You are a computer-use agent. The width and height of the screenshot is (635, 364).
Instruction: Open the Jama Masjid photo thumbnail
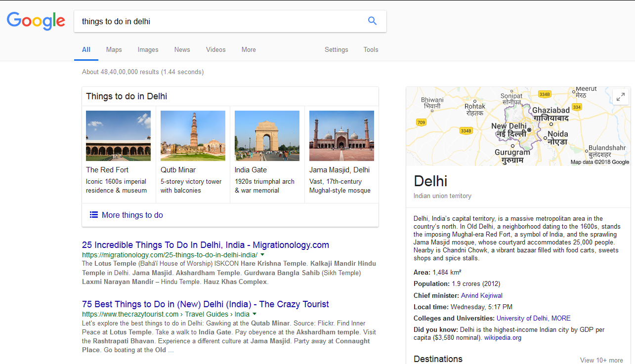(x=341, y=136)
